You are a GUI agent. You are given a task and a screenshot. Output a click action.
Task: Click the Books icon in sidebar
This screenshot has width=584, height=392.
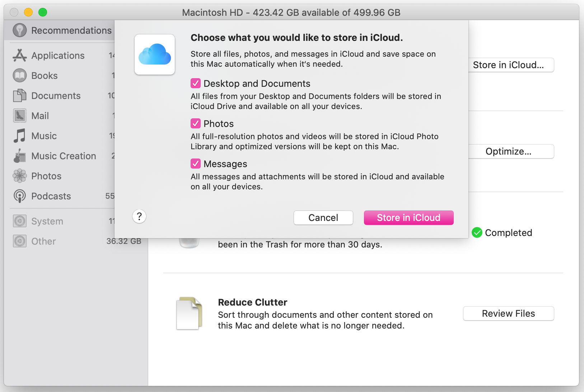click(x=20, y=75)
